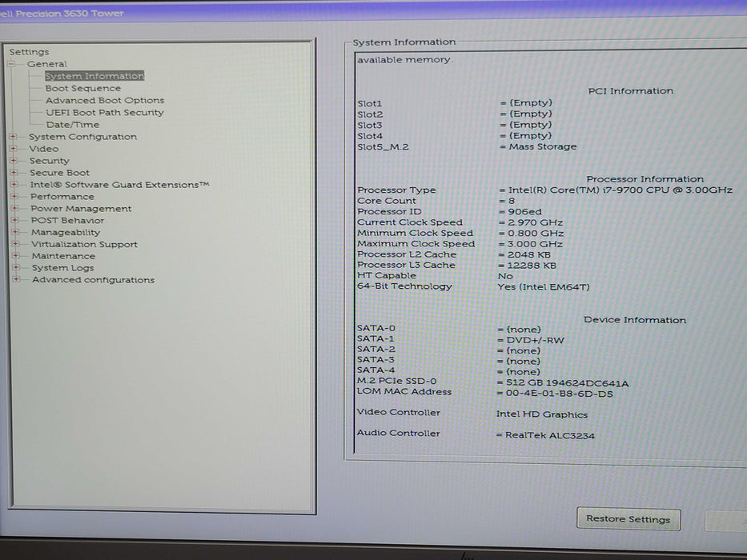Expand the Maintenance node
747x560 pixels.
pyautogui.click(x=16, y=256)
